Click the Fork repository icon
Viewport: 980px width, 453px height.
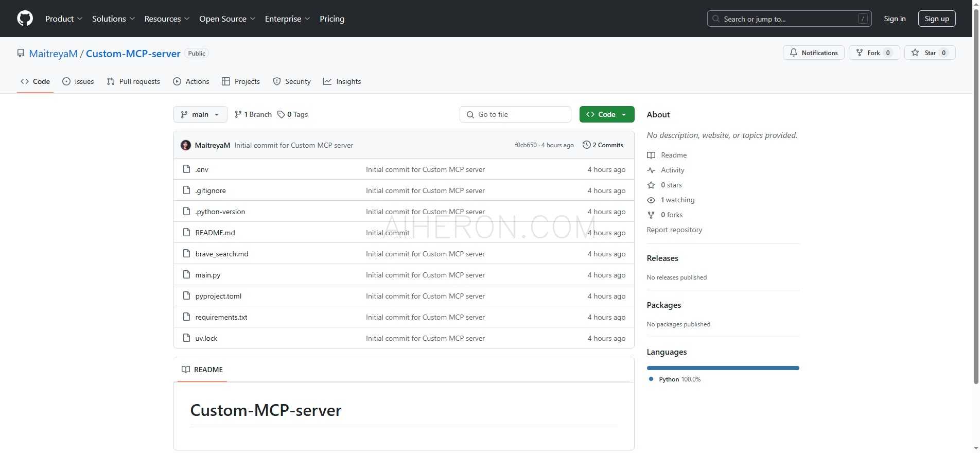pos(860,53)
